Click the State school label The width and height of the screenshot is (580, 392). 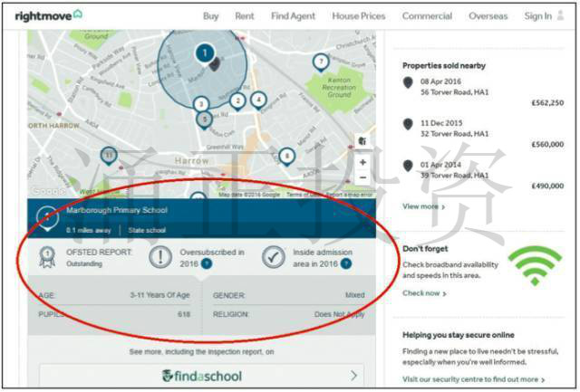(147, 230)
